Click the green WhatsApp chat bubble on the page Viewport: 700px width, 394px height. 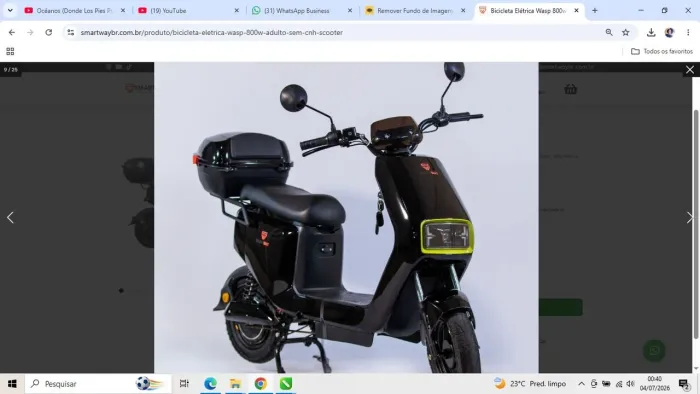tap(654, 351)
